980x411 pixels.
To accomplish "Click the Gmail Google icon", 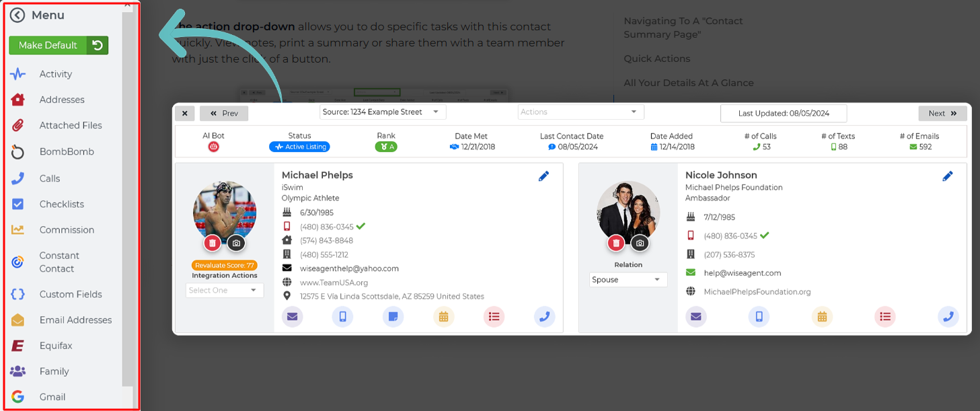I will click(18, 397).
